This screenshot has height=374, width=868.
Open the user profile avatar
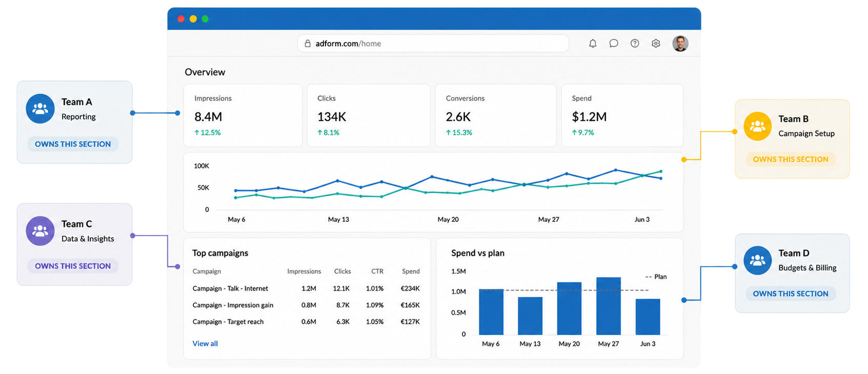point(680,44)
